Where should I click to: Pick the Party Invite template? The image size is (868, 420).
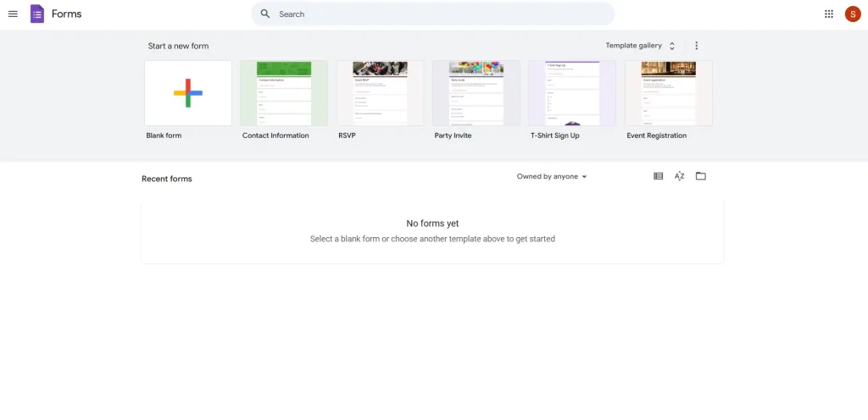tap(476, 93)
